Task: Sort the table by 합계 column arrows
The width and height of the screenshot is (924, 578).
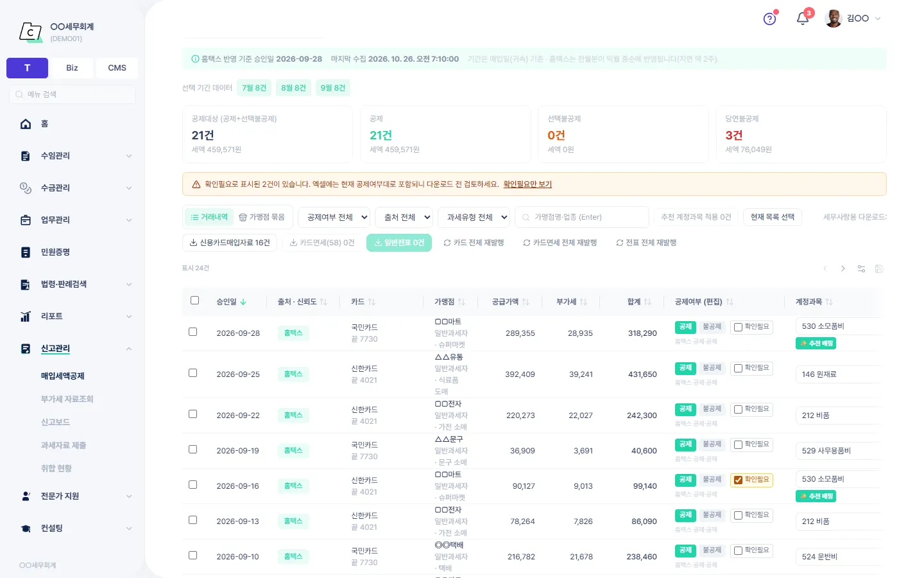Action: (648, 302)
